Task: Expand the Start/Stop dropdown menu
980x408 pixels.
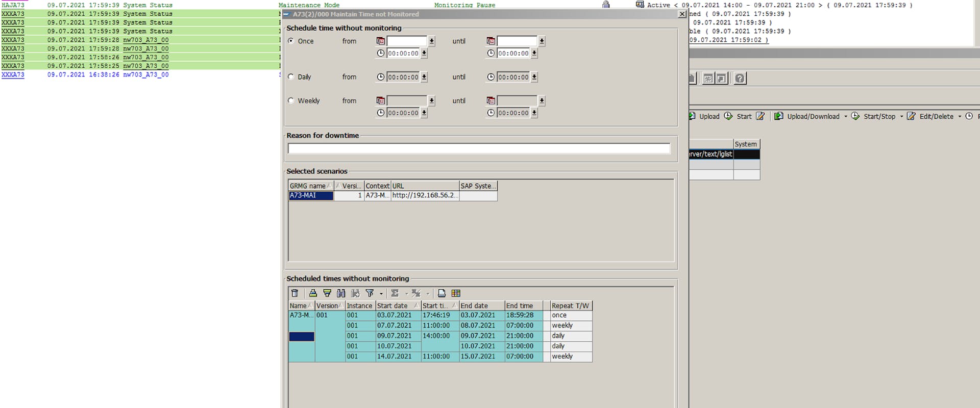Action: pyautogui.click(x=901, y=116)
